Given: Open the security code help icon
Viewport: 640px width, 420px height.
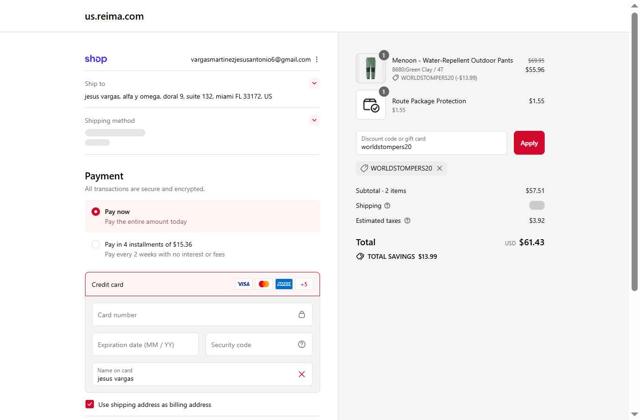Looking at the screenshot, I should [x=302, y=344].
